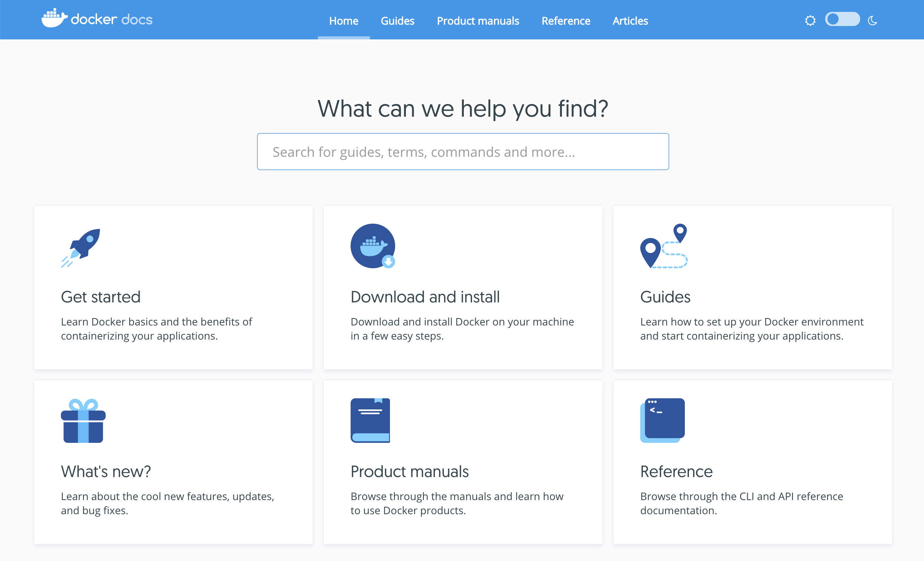Click the book Product manuals icon
The width and height of the screenshot is (924, 561).
click(370, 420)
